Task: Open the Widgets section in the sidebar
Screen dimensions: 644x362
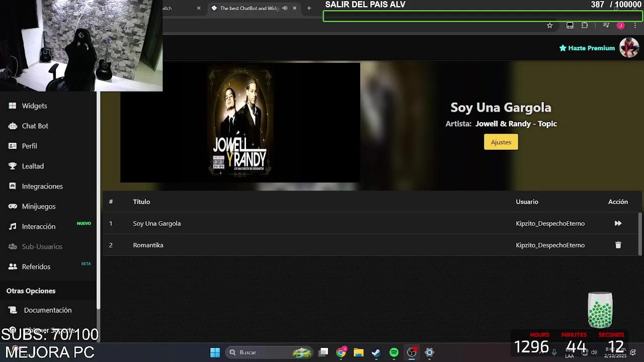Action: click(34, 106)
